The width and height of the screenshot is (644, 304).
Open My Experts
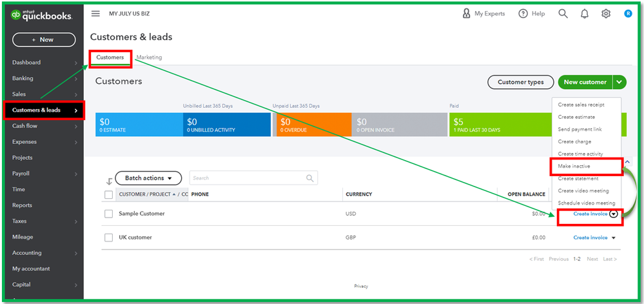coord(484,14)
